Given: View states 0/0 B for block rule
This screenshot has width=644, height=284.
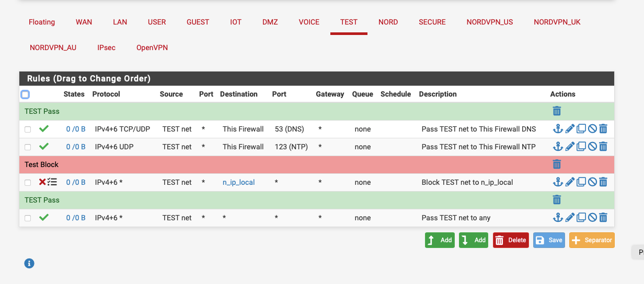Looking at the screenshot, I should 76,182.
